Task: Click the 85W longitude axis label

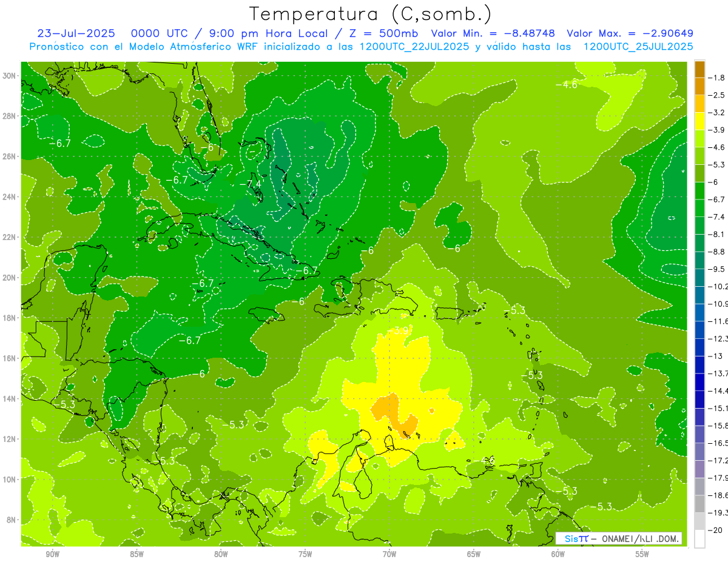Action: (136, 554)
